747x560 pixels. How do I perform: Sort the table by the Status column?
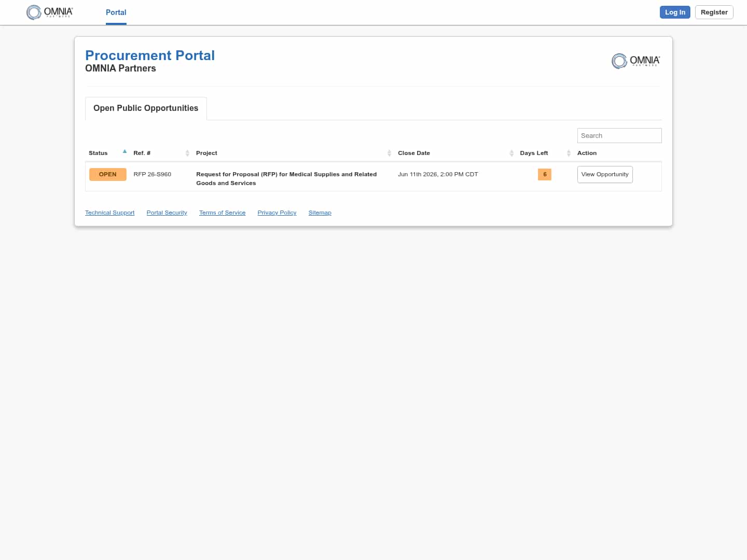tap(108, 153)
